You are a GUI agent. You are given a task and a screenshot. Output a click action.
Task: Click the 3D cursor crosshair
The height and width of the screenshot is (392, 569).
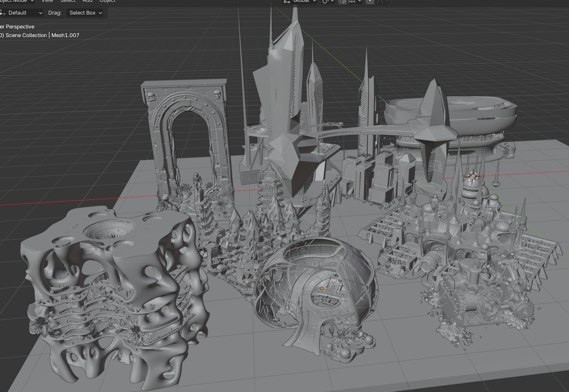tap(472, 176)
